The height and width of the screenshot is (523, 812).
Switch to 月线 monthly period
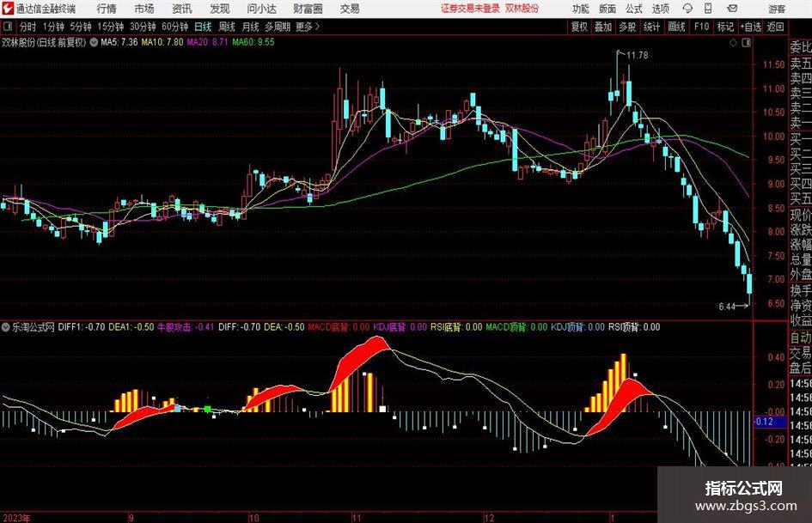pos(251,27)
